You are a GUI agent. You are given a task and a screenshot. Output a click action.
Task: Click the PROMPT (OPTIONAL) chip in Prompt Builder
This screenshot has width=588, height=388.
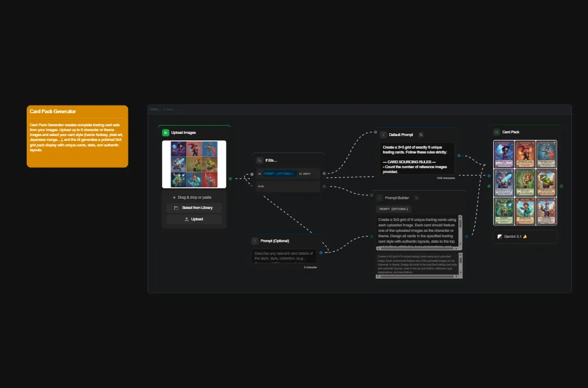394,209
